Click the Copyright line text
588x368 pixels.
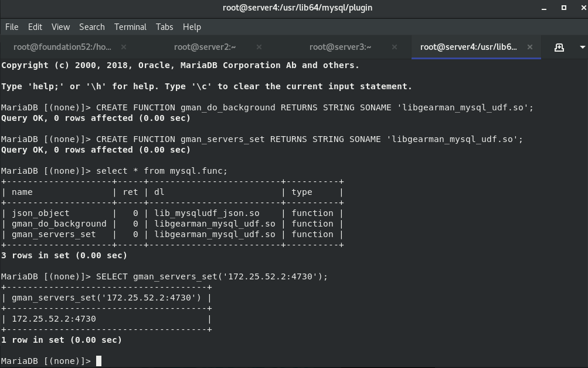click(181, 65)
